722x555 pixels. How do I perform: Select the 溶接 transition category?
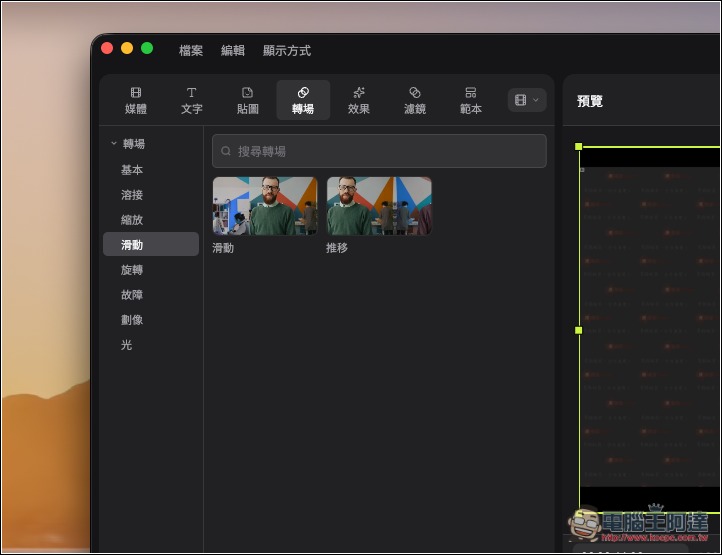point(132,195)
